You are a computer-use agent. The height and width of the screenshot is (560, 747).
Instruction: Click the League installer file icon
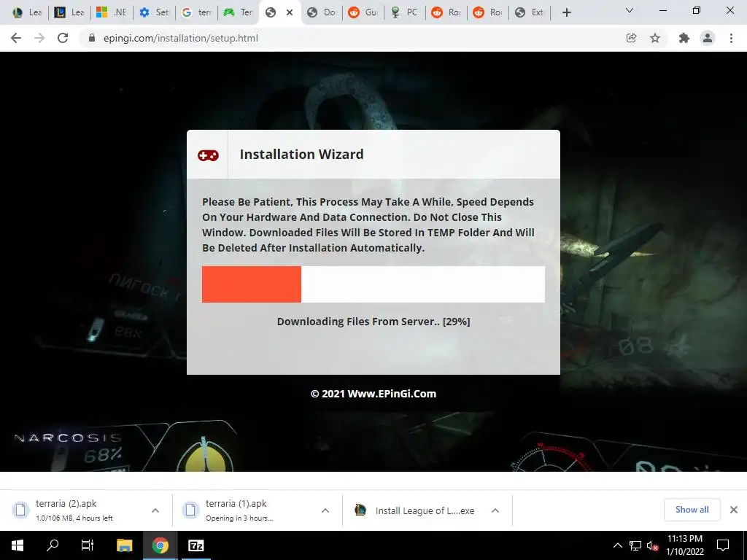[x=360, y=510]
